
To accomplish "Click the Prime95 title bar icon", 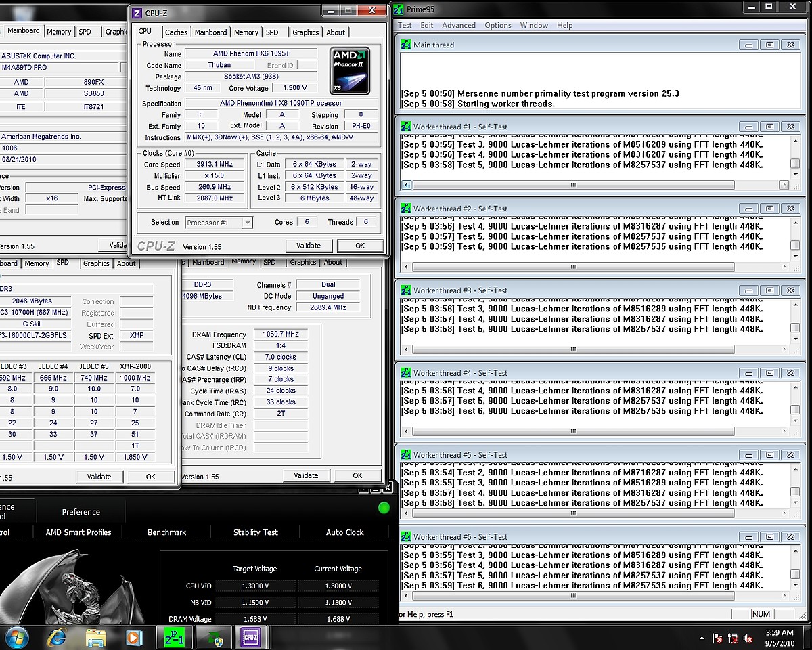I will (x=399, y=9).
